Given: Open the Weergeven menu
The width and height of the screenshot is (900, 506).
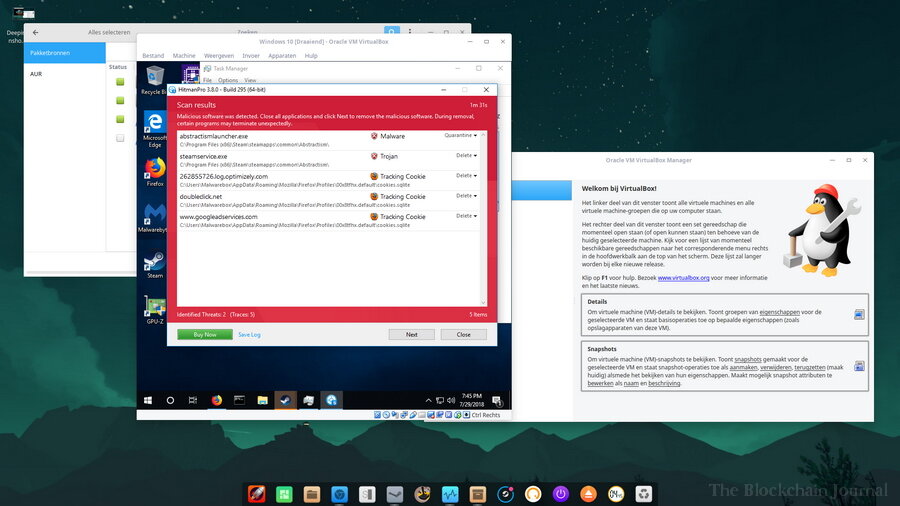Looking at the screenshot, I should tap(219, 56).
